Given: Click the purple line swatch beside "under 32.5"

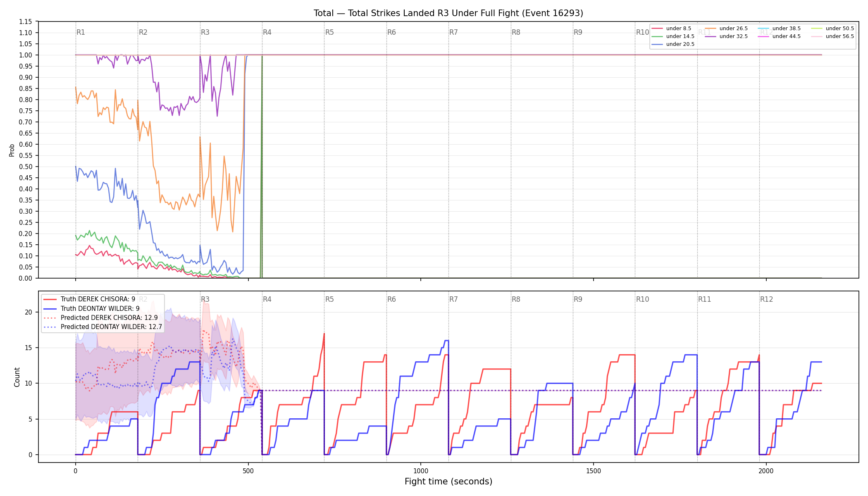Looking at the screenshot, I should (711, 36).
